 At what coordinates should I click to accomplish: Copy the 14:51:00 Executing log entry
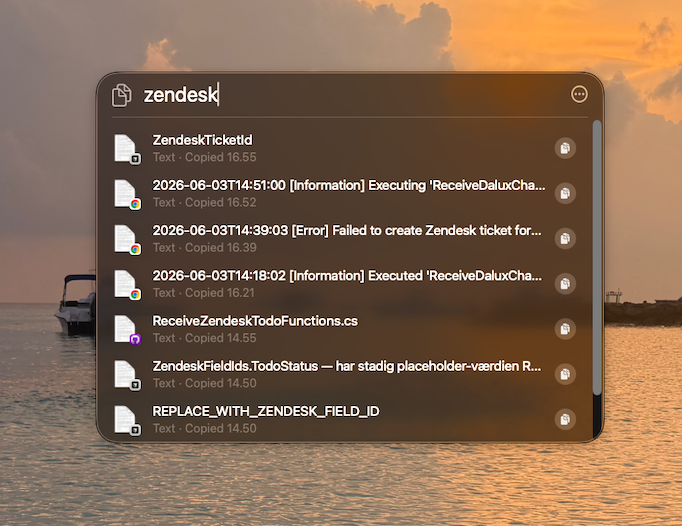(x=565, y=194)
